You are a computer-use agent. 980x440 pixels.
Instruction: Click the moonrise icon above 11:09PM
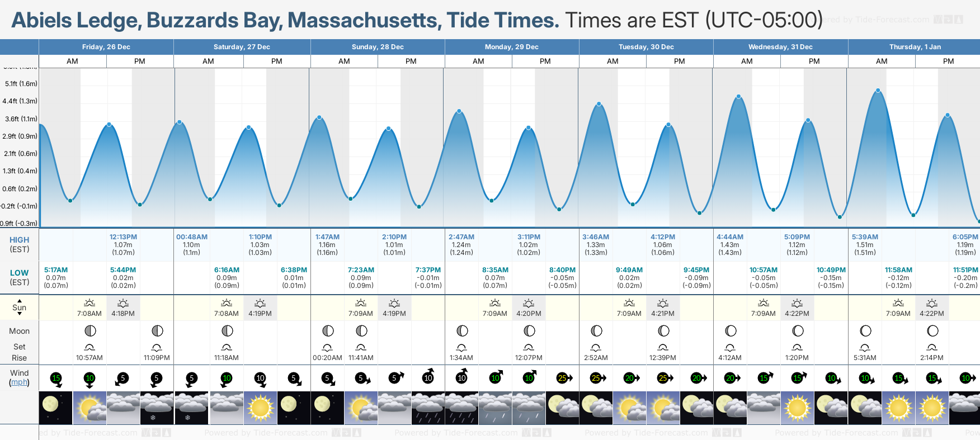[157, 347]
